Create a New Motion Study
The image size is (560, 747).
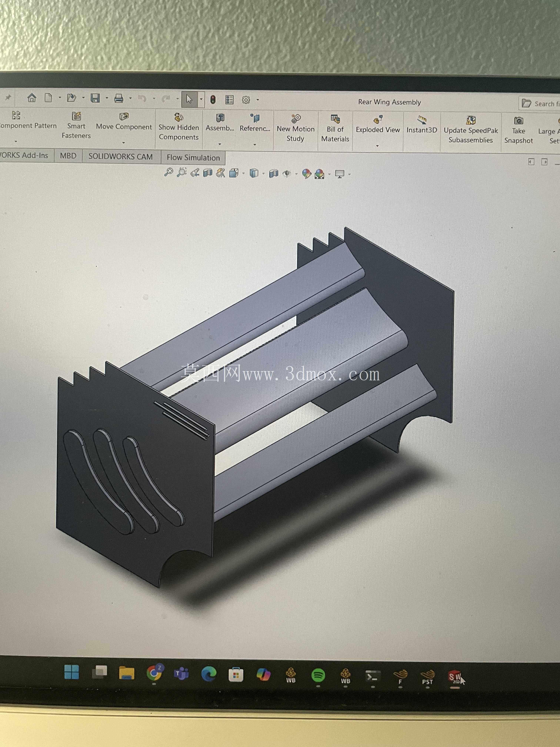point(296,128)
